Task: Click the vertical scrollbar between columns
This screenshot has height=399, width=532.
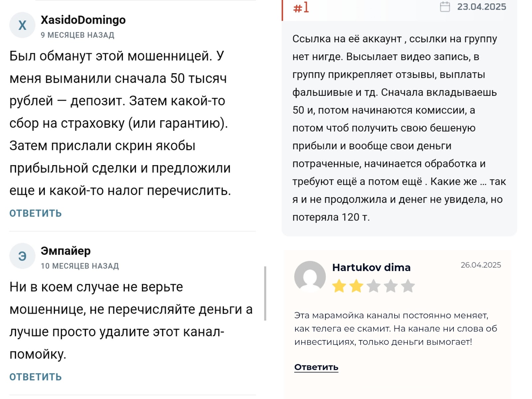Action: tap(265, 293)
